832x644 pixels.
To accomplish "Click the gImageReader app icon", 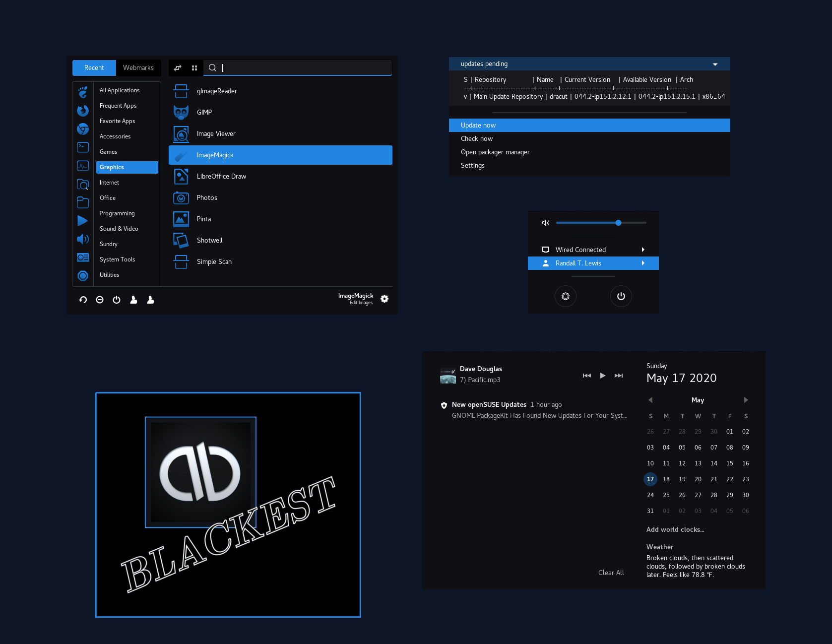I will [x=181, y=91].
